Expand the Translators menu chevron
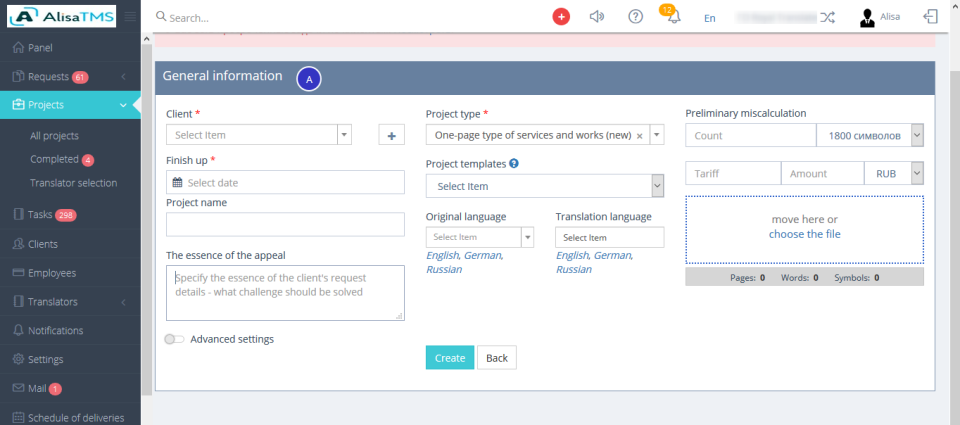The height and width of the screenshot is (425, 960). coord(123,302)
